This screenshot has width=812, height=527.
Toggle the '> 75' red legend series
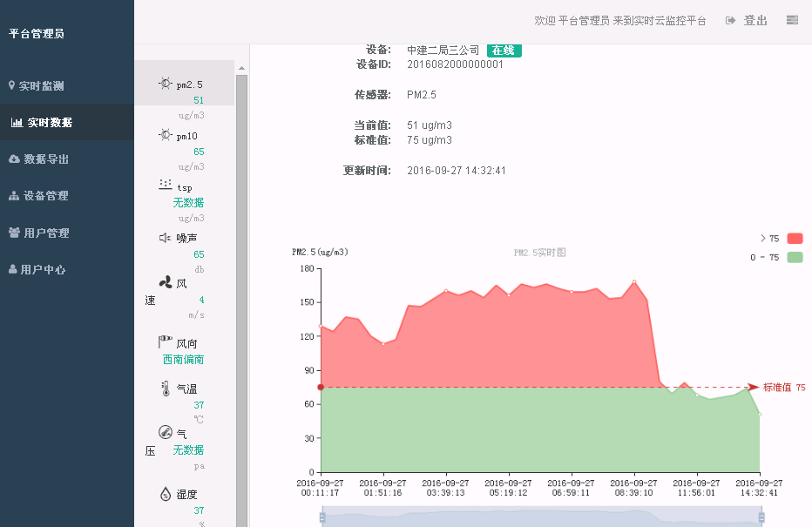coord(794,239)
